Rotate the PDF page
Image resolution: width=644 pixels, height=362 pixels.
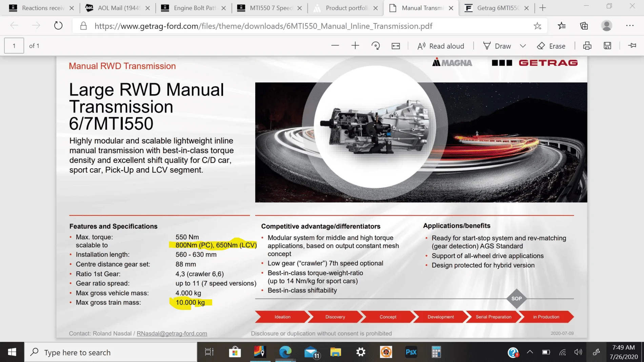(x=376, y=46)
